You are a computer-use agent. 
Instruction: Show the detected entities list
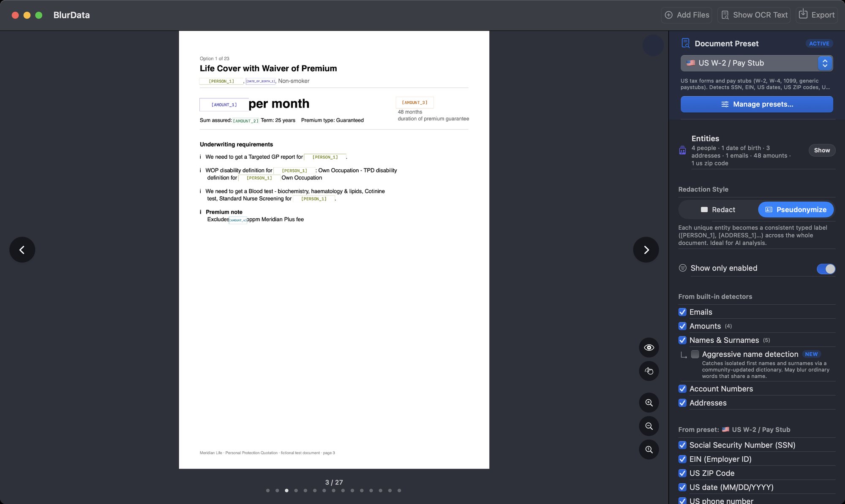[x=822, y=150]
